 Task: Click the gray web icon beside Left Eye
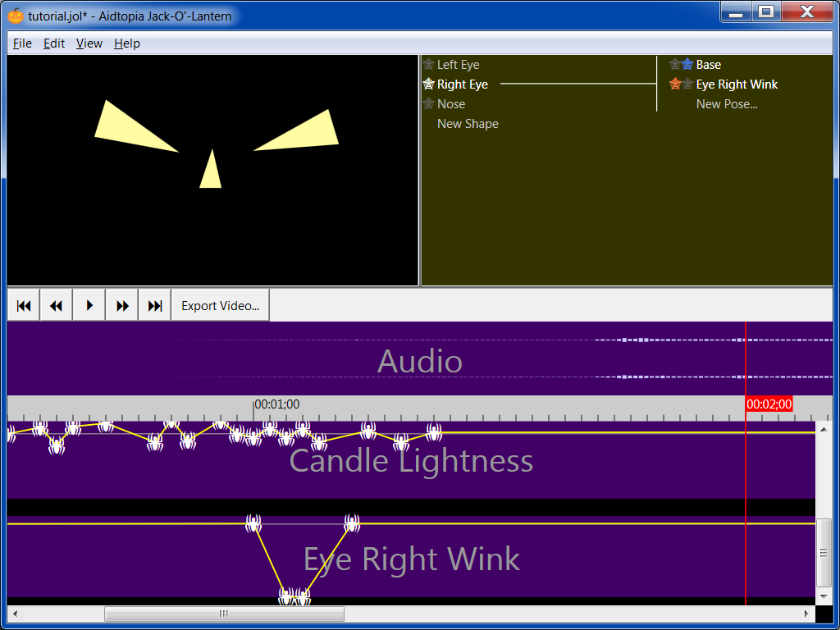[428, 64]
